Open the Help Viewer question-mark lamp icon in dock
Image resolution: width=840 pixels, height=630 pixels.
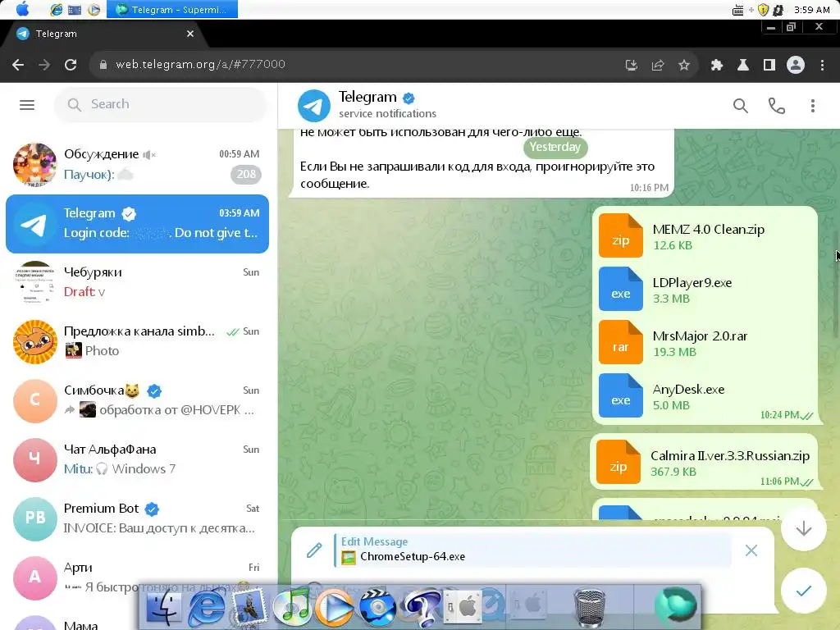pos(421,608)
